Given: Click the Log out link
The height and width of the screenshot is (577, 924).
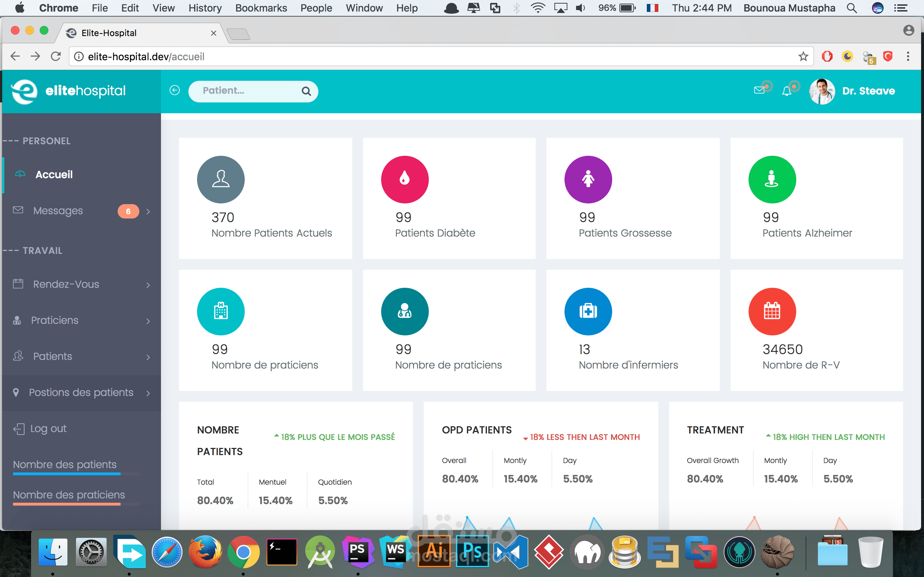Looking at the screenshot, I should click(48, 428).
